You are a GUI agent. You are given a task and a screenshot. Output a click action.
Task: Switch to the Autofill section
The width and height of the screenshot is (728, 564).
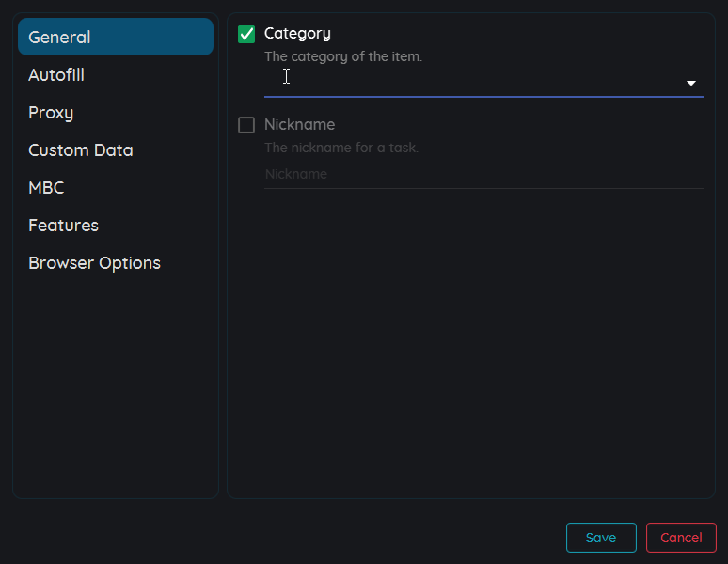(115, 74)
